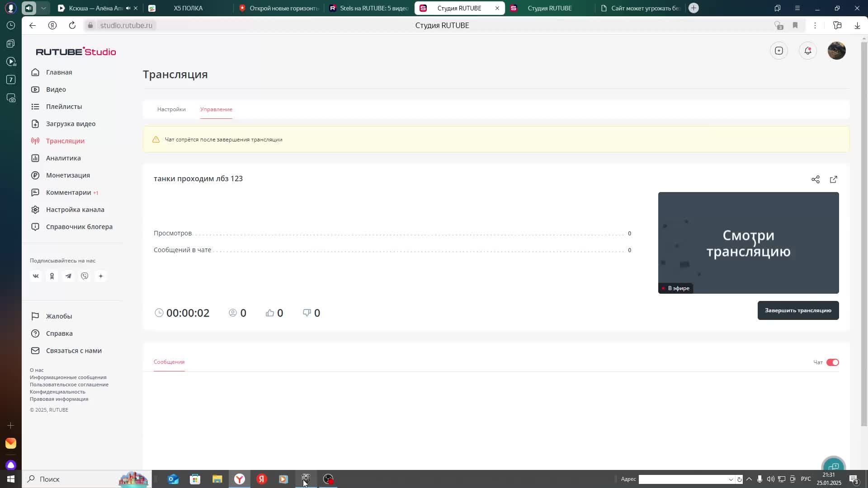Image resolution: width=868 pixels, height=488 pixels.
Task: Open Справочник блогера in the sidebar
Action: (79, 227)
